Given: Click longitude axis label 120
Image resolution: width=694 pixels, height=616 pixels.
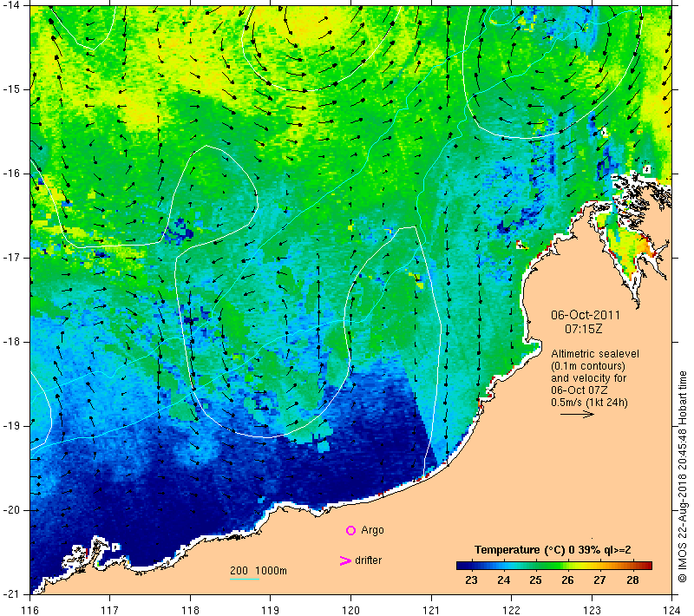Looking at the screenshot, I should (351, 610).
